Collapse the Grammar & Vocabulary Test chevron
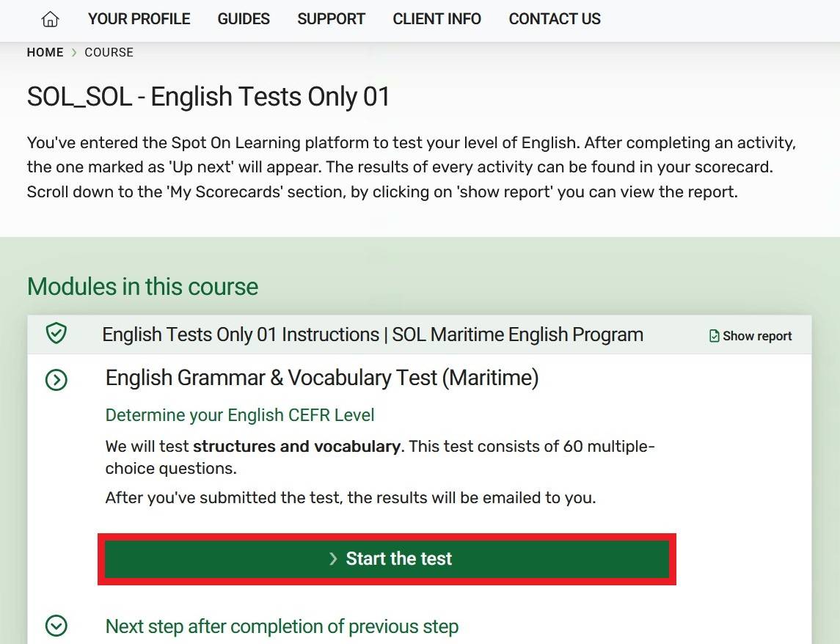The height and width of the screenshot is (644, 840). [56, 380]
